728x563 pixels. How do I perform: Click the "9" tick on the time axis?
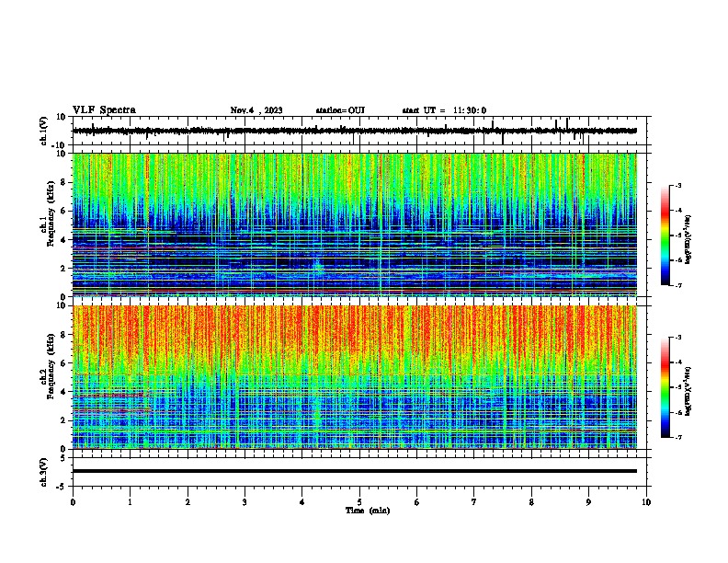588,502
